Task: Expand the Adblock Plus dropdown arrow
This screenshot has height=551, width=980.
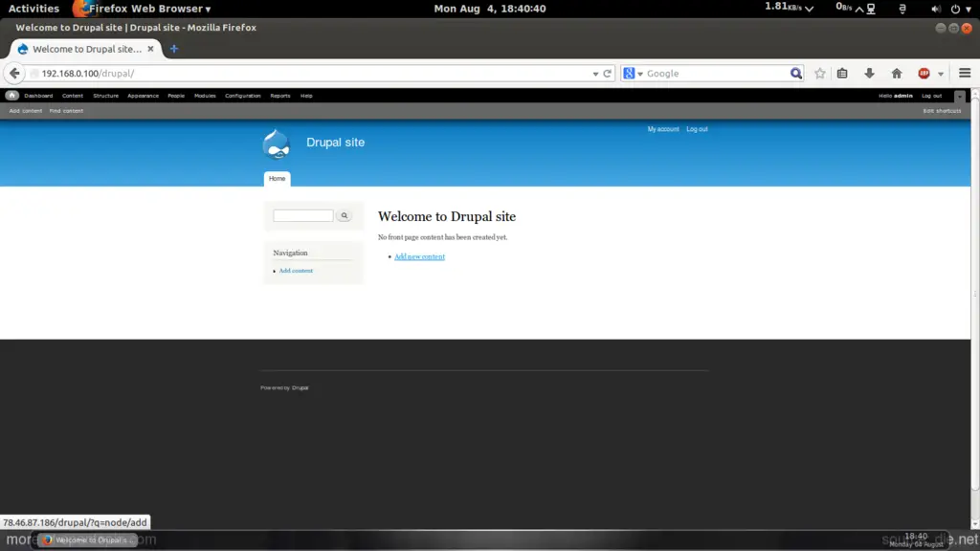Action: tap(941, 74)
